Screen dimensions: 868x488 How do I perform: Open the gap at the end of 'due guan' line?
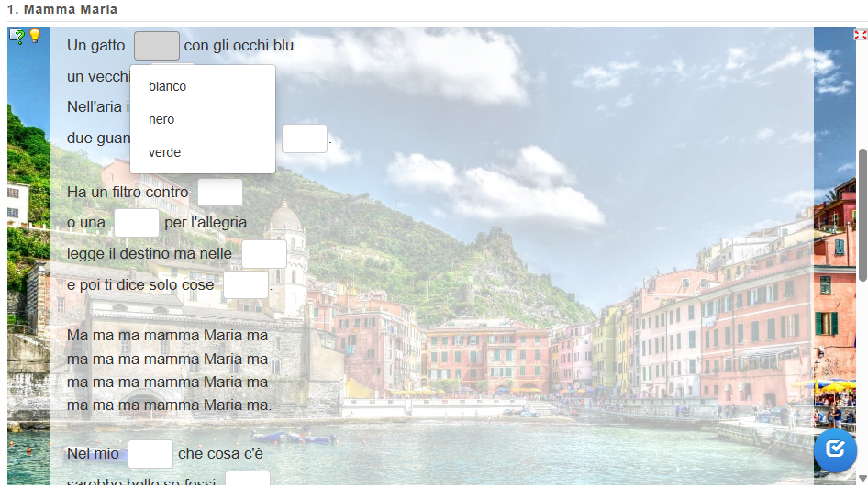point(305,139)
